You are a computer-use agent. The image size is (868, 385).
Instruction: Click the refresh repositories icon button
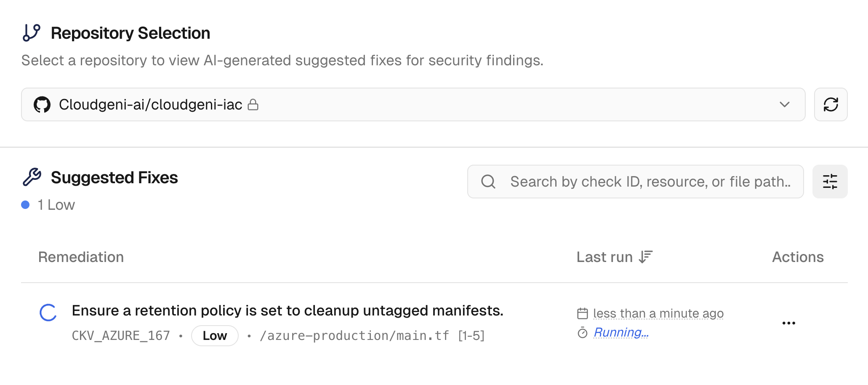pos(831,104)
